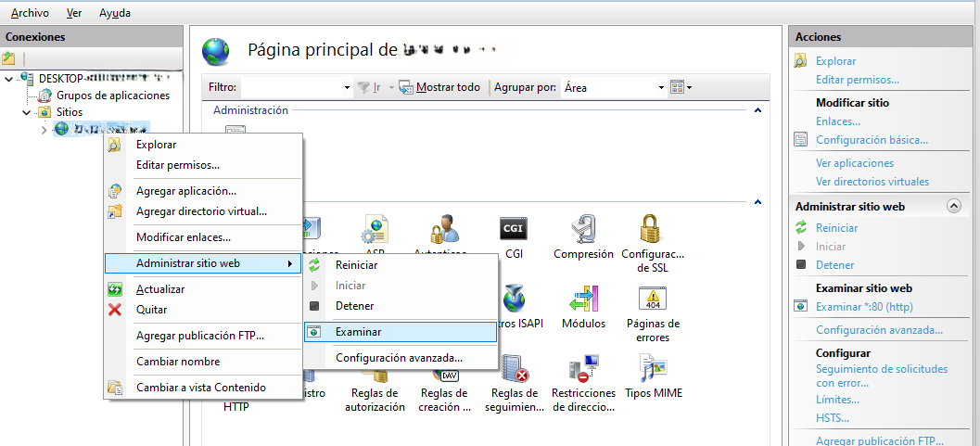Open Restricciones de direcciones icon
Viewport: 980px width, 446px height.
(x=583, y=369)
